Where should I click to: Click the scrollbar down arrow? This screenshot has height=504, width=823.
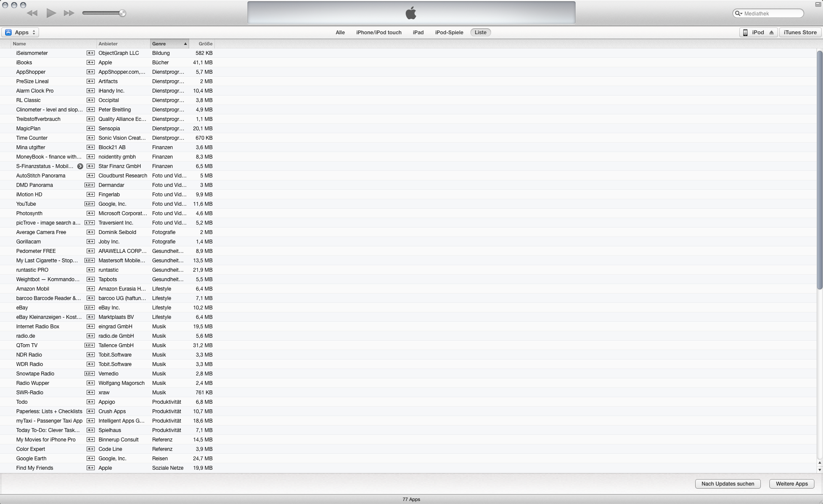[x=819, y=470]
